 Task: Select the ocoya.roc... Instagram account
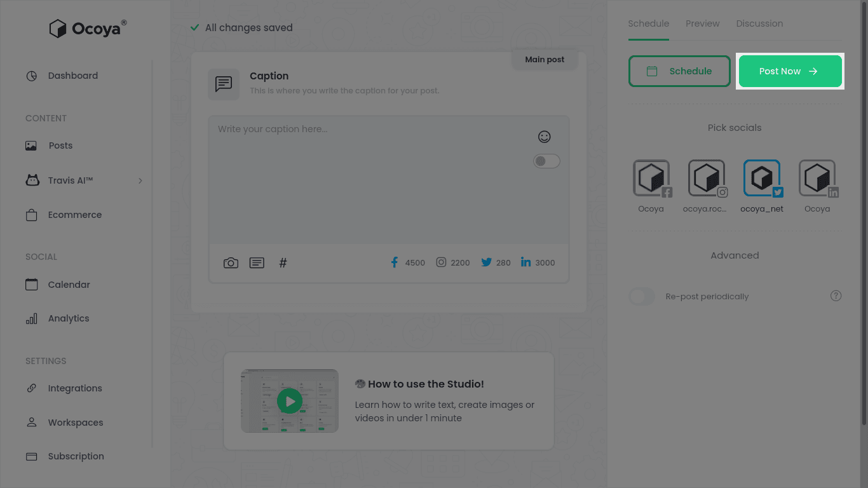pyautogui.click(x=707, y=179)
